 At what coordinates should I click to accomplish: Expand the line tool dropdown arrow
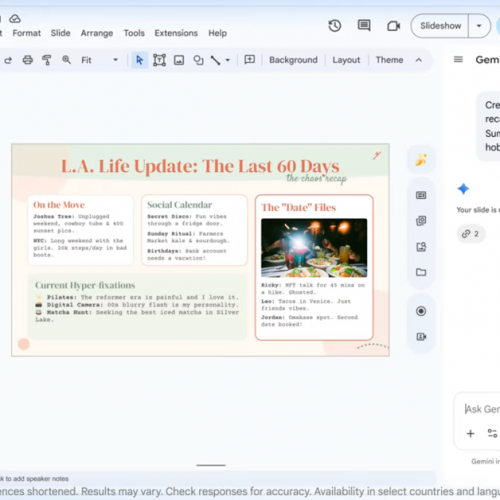pyautogui.click(x=228, y=60)
